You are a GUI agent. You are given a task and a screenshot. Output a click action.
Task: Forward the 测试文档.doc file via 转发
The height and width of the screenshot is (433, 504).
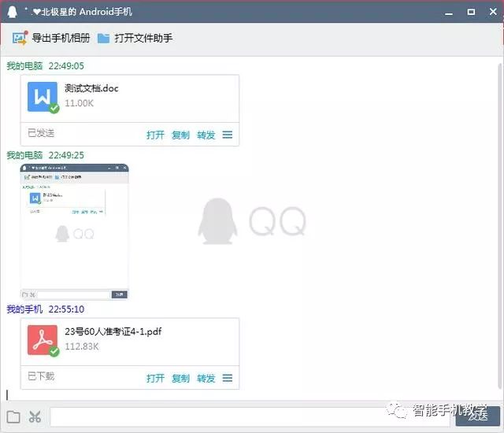coord(206,135)
